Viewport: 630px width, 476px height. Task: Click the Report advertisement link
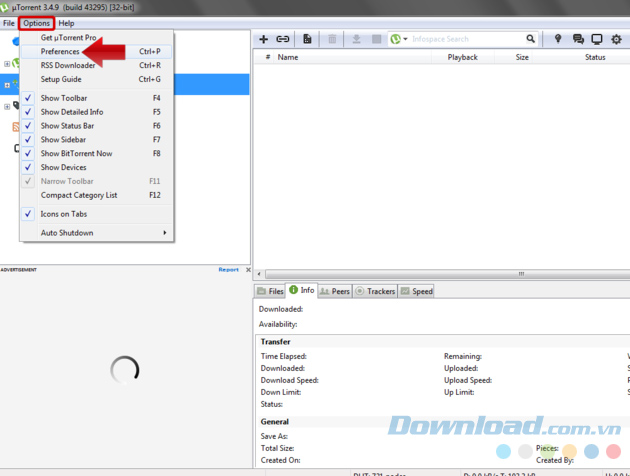(x=228, y=270)
